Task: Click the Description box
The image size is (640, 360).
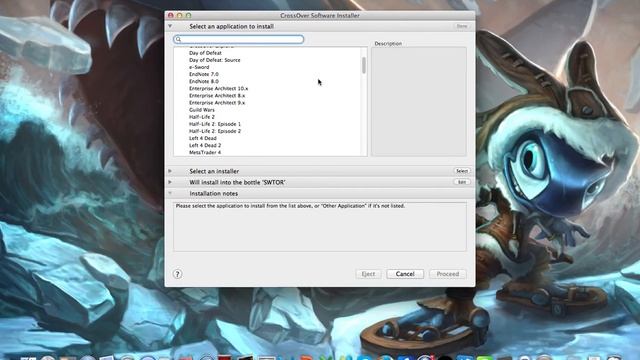Action: click(419, 101)
